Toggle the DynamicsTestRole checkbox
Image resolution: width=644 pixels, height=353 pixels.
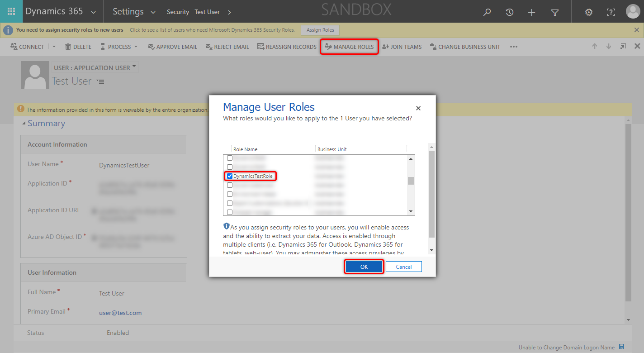pyautogui.click(x=230, y=176)
